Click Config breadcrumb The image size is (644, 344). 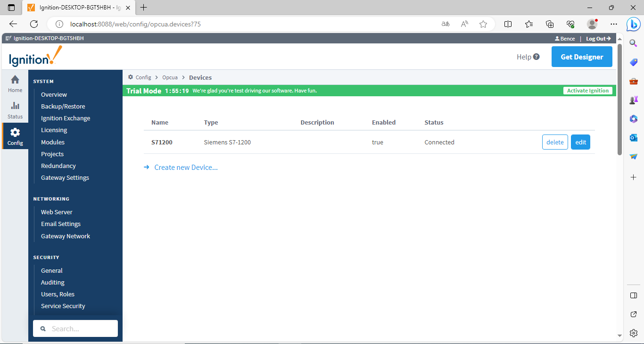click(x=143, y=77)
